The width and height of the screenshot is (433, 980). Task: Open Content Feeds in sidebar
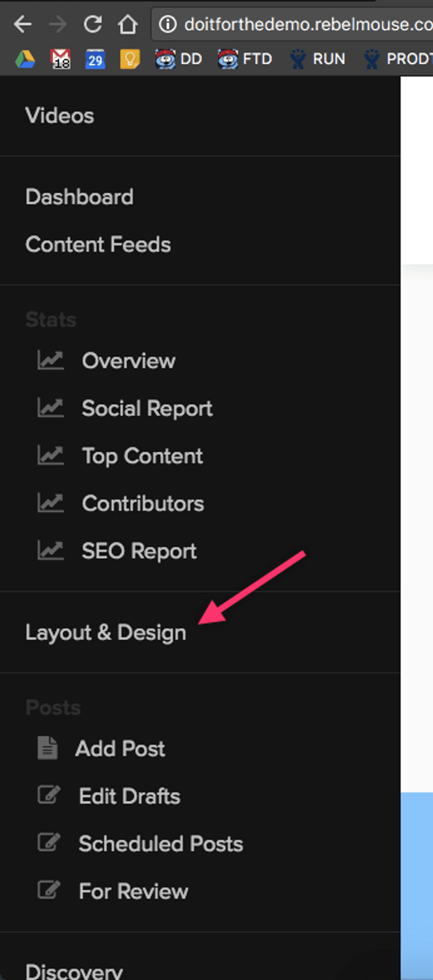(98, 244)
